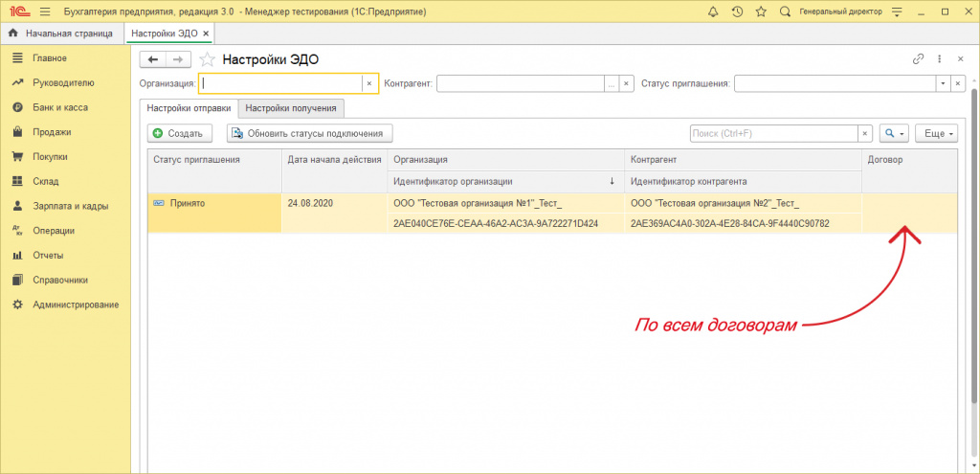980x474 pixels.
Task: Close the Настройки ЭДО tab
Action: coord(207,34)
